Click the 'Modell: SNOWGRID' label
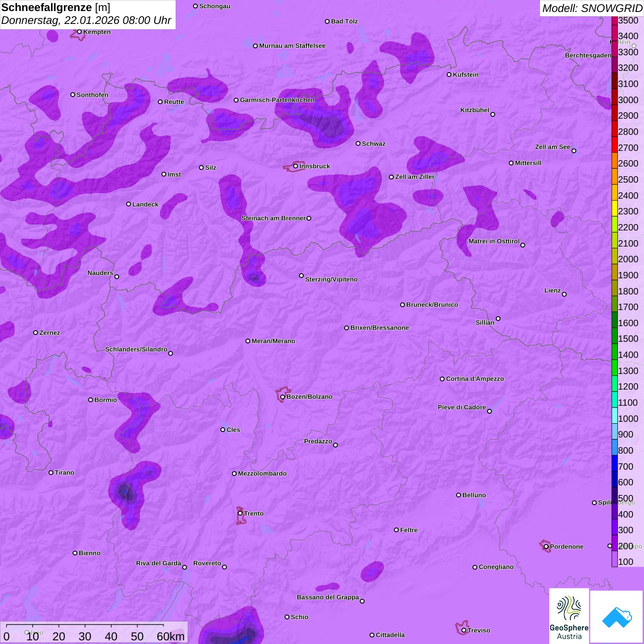 (x=592, y=8)
